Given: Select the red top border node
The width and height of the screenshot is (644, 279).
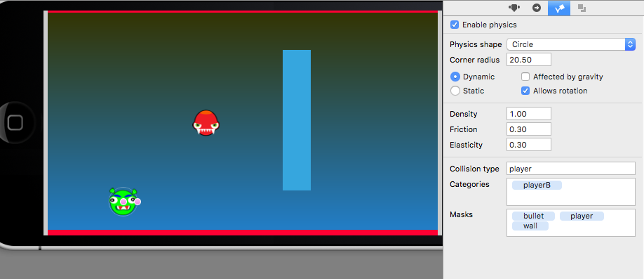Looking at the screenshot, I should pos(243,11).
